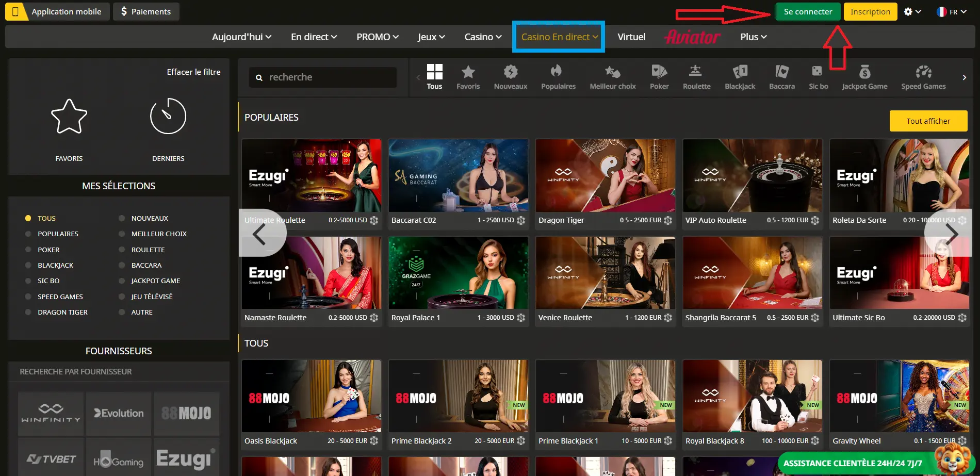Expand the settings gear dropdown
This screenshot has height=476, width=980.
pos(912,12)
